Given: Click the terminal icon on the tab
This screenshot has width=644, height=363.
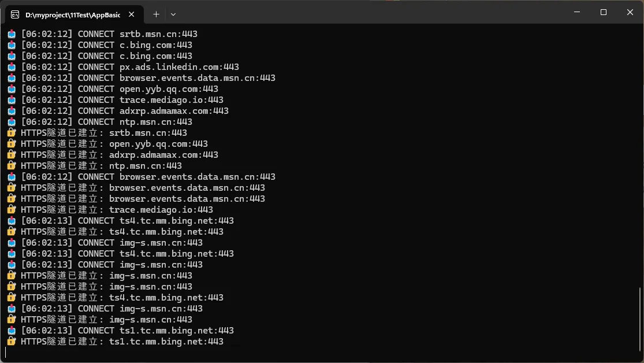Looking at the screenshot, I should click(x=15, y=14).
